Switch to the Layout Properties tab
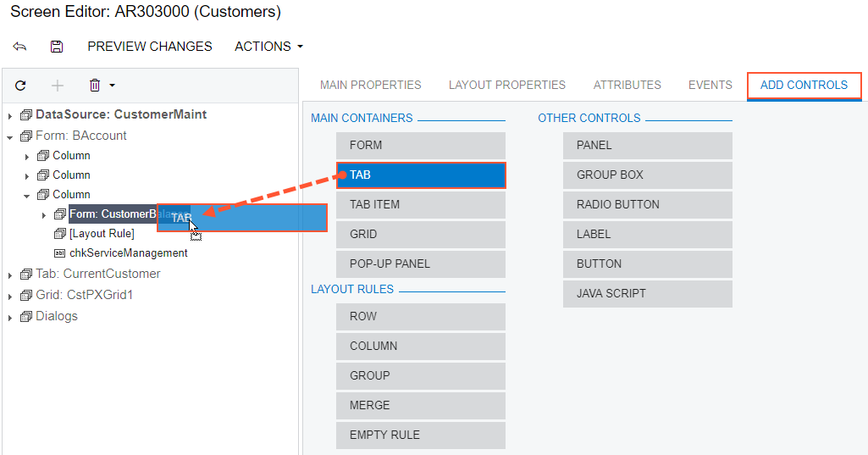 click(x=506, y=85)
